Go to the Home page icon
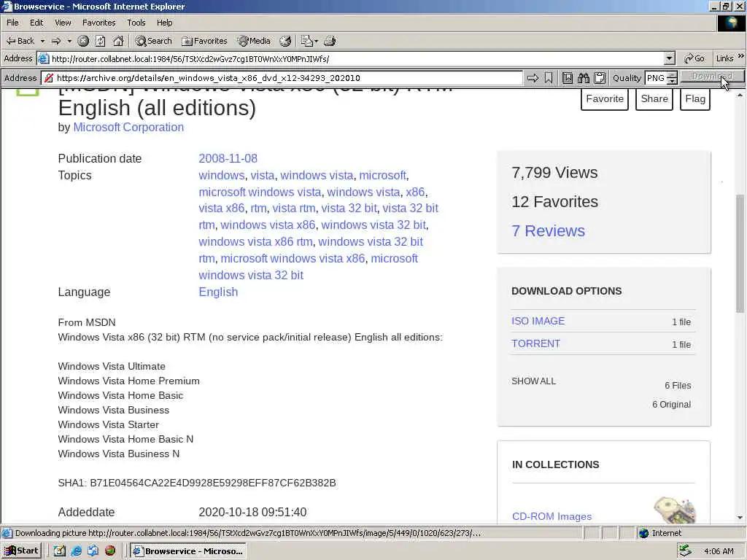The width and height of the screenshot is (747, 560). tap(118, 41)
